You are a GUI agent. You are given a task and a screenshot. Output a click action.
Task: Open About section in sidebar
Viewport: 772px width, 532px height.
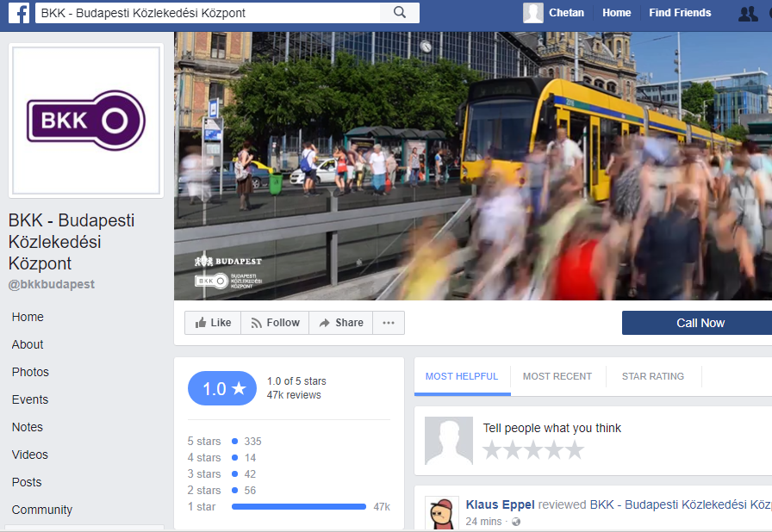pos(28,344)
